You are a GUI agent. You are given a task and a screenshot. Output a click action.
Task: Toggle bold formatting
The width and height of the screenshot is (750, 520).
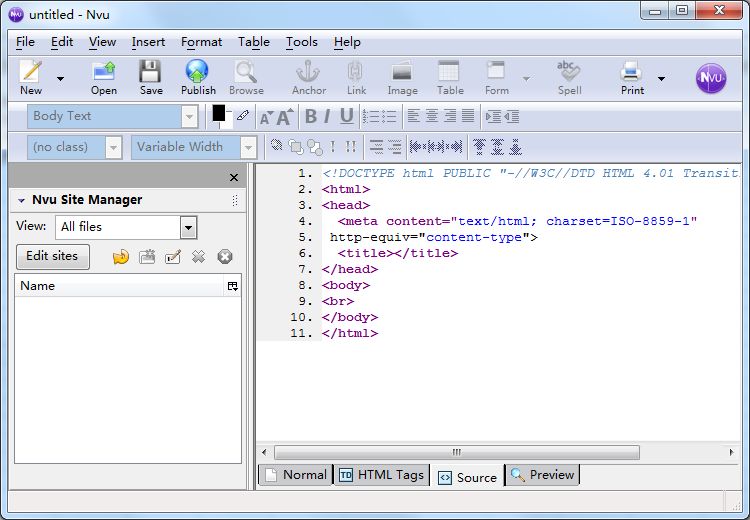click(310, 116)
